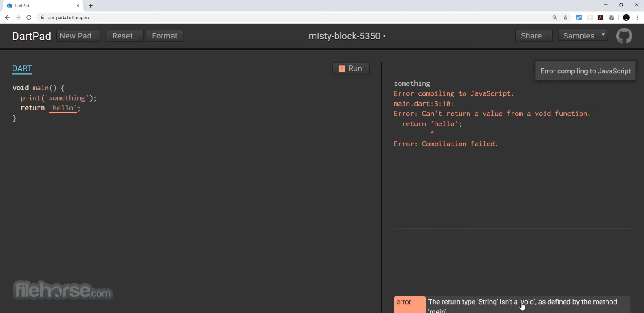Click the address bar URL dartpad.dartlang.org
Screen dimensions: 644x313
69,17
